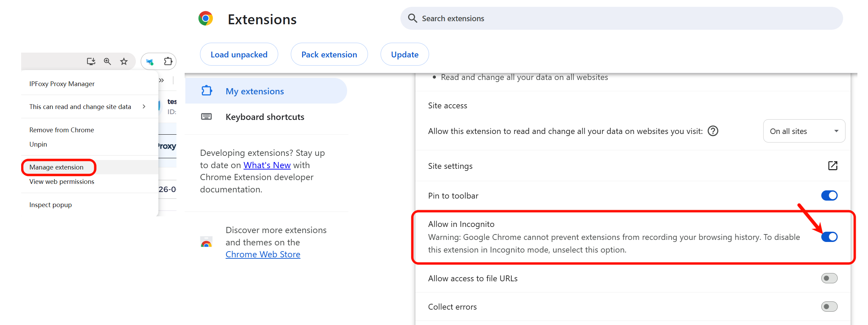
Task: Click the double-chevron overflow icon
Action: click(161, 80)
